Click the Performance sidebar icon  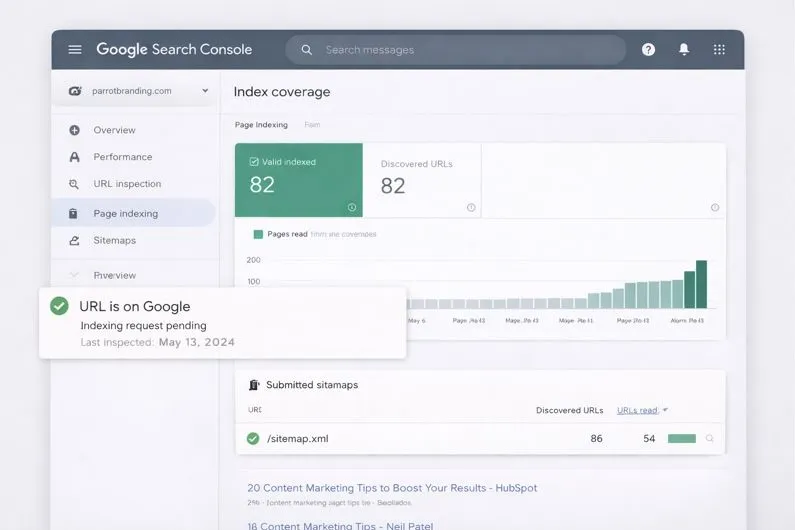pos(75,157)
